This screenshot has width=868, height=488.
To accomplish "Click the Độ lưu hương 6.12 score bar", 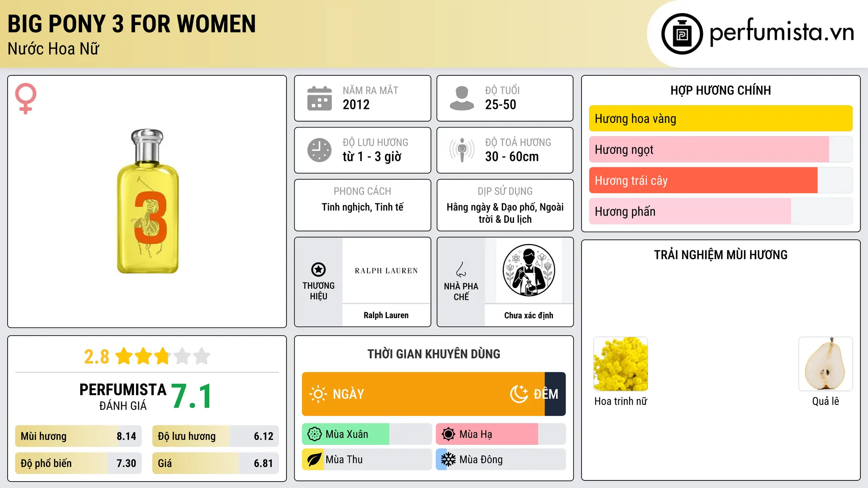I will [216, 436].
